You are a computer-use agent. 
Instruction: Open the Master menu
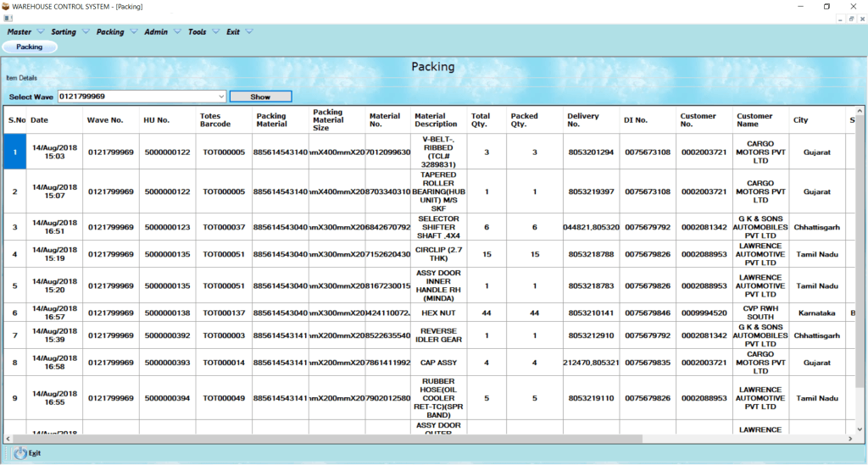19,32
